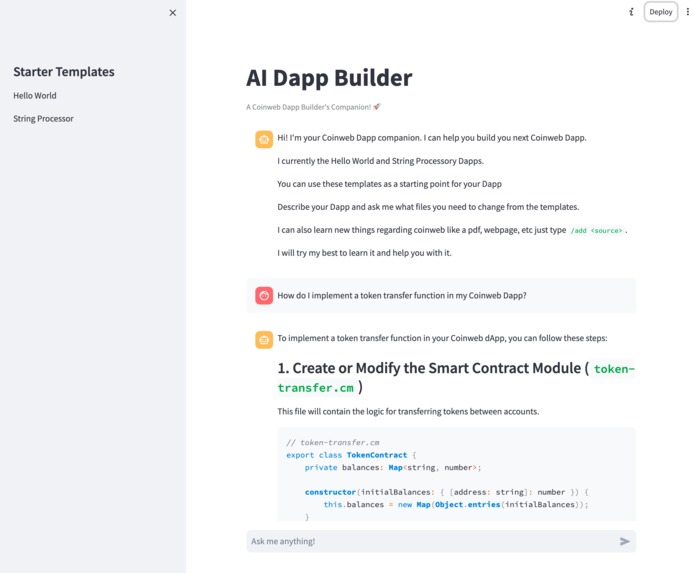Click 'Describe your Dapp and ask me' sentence
694x573 pixels.
click(x=428, y=207)
